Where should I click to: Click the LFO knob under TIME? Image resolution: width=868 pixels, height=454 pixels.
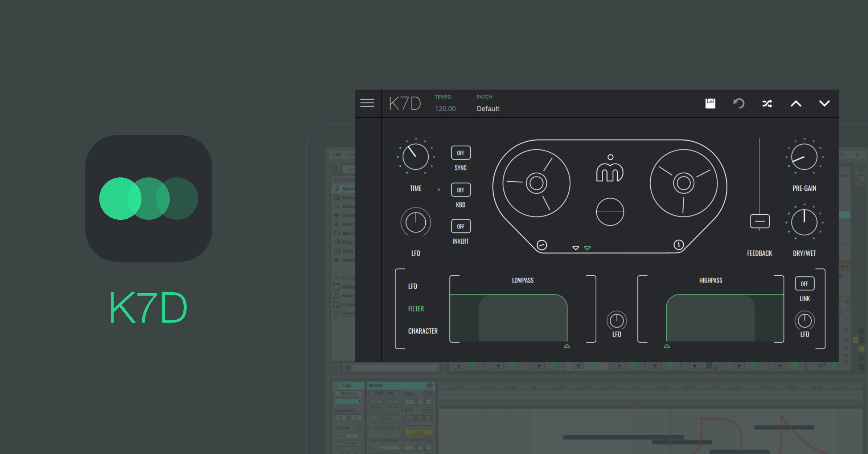(416, 222)
